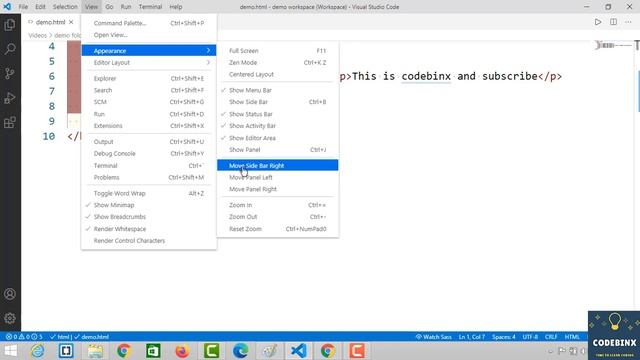Screen dimensions: 640x360
Task: Open Source Control icon in activity bar
Action: pos(10,73)
